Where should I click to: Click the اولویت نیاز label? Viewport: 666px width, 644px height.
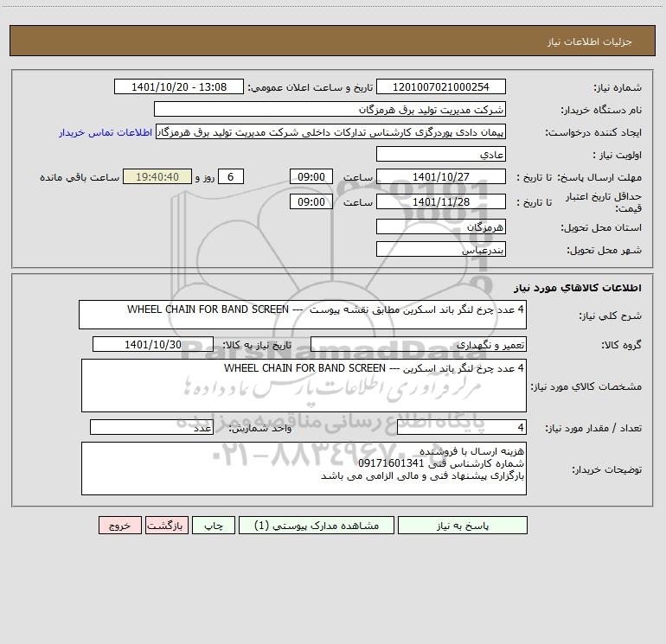click(618, 156)
